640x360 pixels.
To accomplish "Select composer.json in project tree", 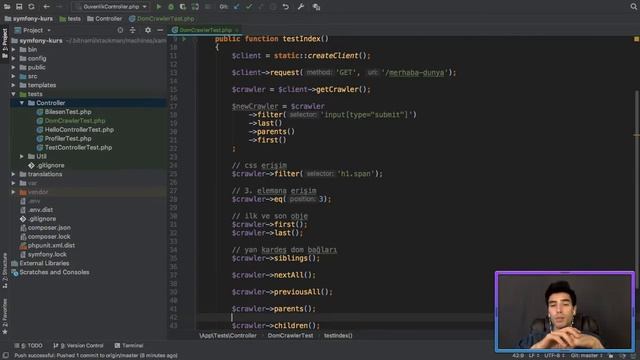I will tap(45, 228).
